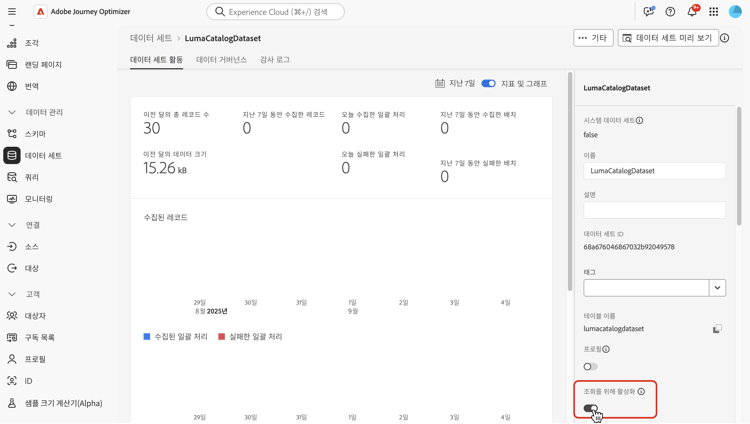Click the LumaCatalogDataset breadcrumb title

point(223,38)
